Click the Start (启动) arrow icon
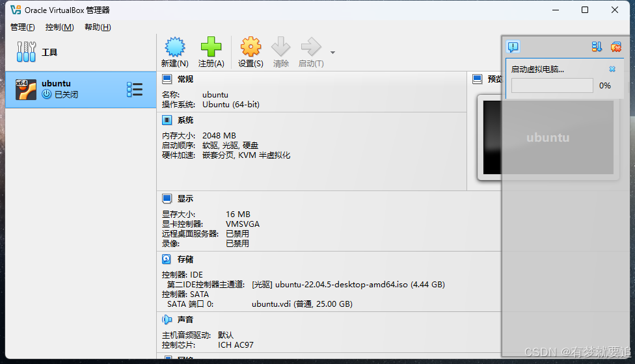 pyautogui.click(x=311, y=47)
